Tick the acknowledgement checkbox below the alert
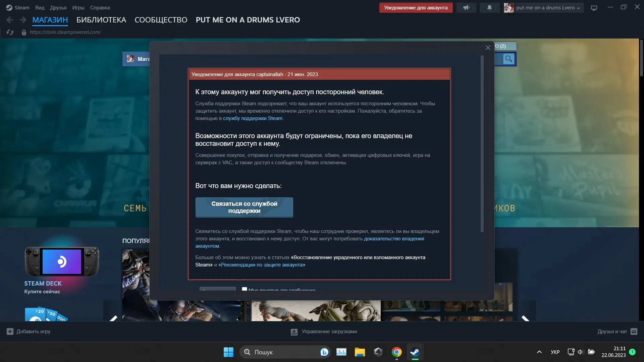Screen dimensions: 644x362 coord(245,289)
